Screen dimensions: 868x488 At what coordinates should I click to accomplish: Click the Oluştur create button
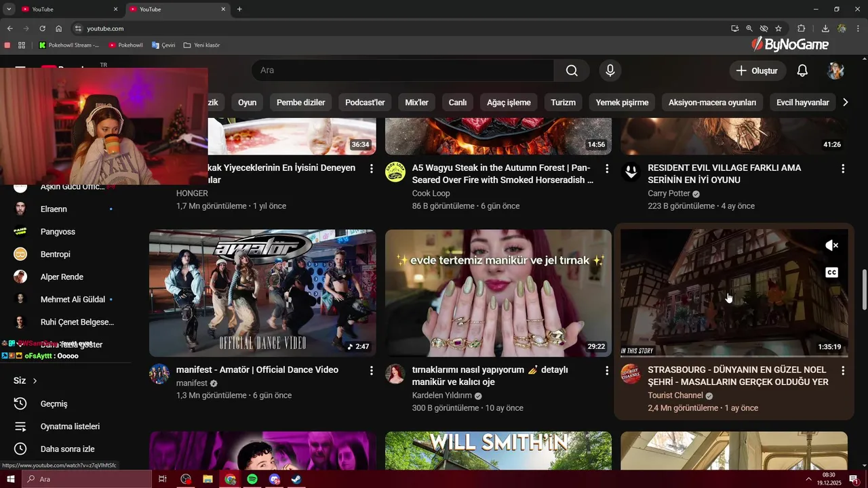tap(757, 70)
